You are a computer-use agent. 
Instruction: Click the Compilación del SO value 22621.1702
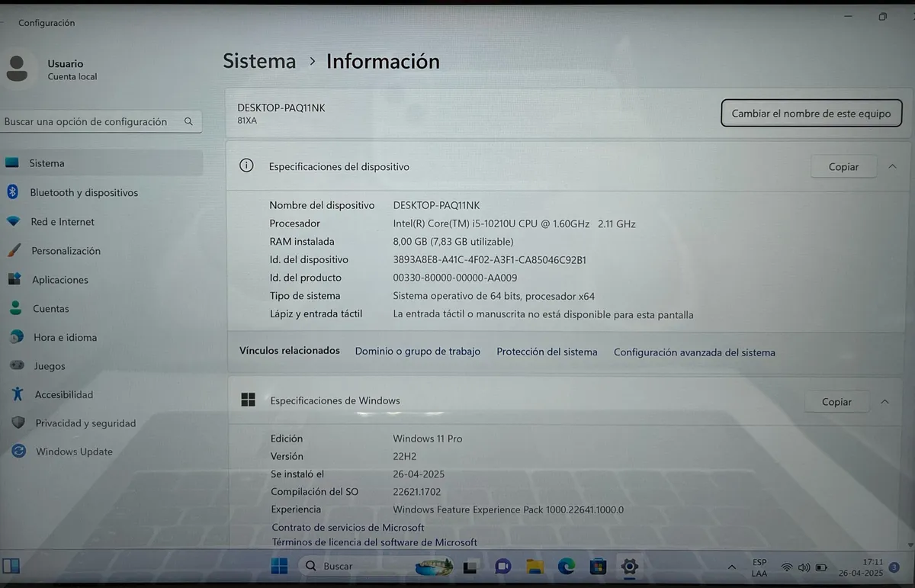pos(416,492)
